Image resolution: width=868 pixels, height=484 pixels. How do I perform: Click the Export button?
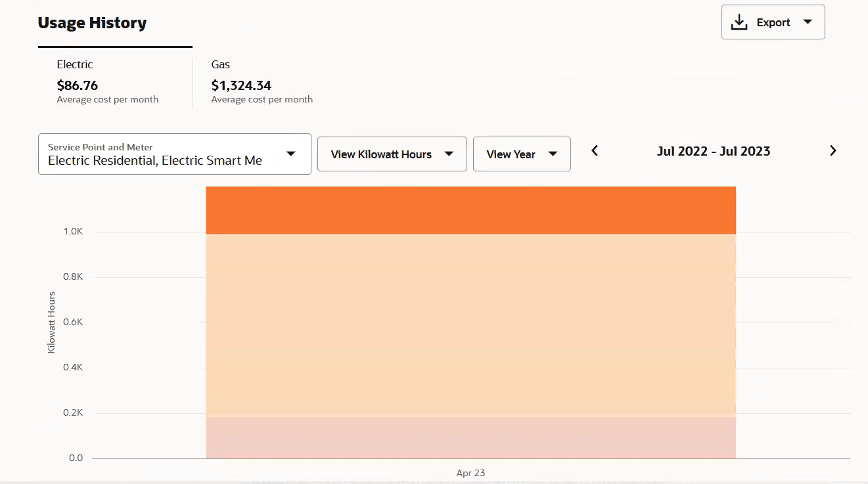point(773,22)
